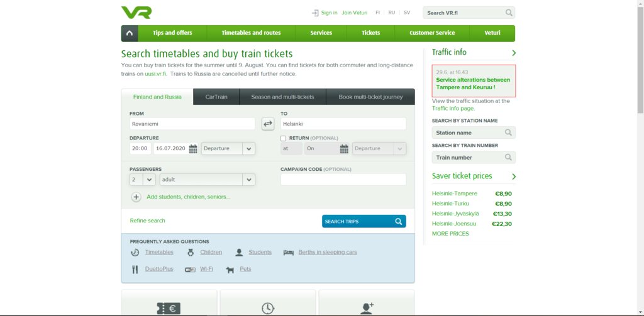This screenshot has width=644, height=316.
Task: Open the Veturi menu
Action: 492,33
